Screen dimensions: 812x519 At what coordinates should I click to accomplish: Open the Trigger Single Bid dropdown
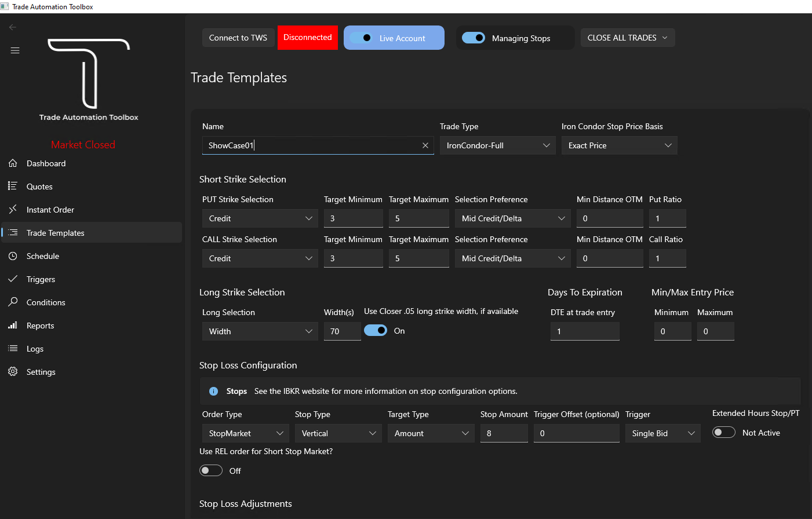(x=662, y=433)
